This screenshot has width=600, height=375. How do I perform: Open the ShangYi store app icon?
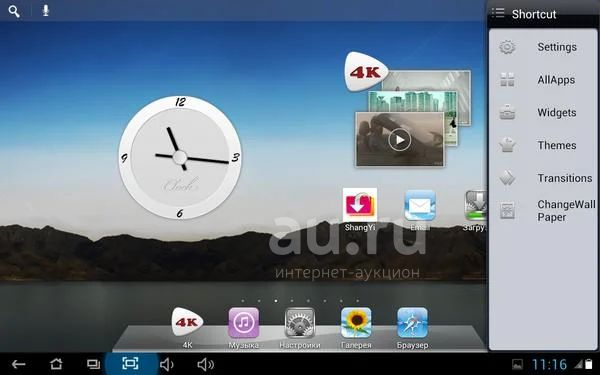click(x=360, y=205)
